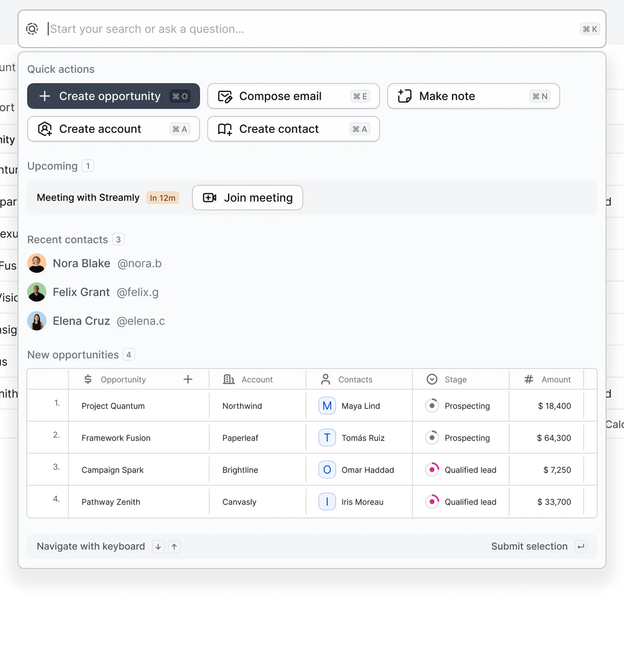
Task: Click Tomás Ruiz's T avatar badge
Action: pyautogui.click(x=327, y=438)
